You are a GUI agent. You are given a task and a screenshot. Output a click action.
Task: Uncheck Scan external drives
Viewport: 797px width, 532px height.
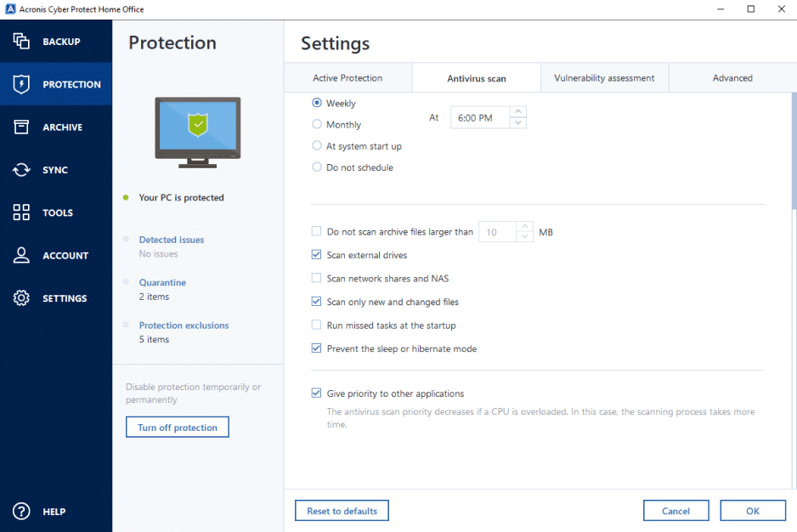tap(317, 255)
